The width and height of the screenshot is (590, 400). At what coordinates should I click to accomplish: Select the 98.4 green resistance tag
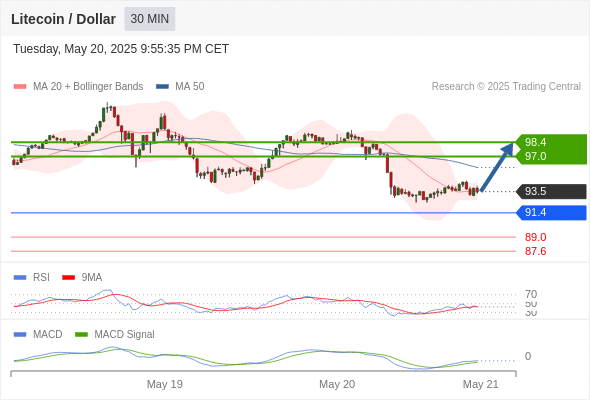551,142
